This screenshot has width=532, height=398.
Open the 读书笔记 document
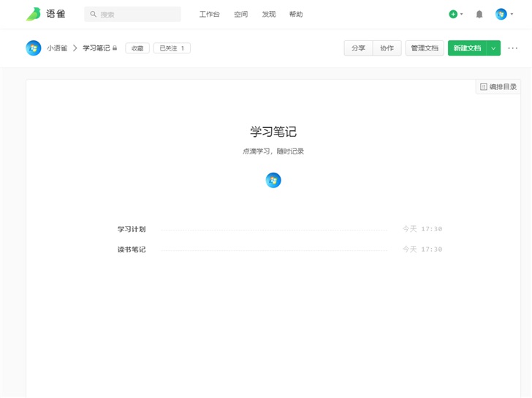(x=132, y=249)
